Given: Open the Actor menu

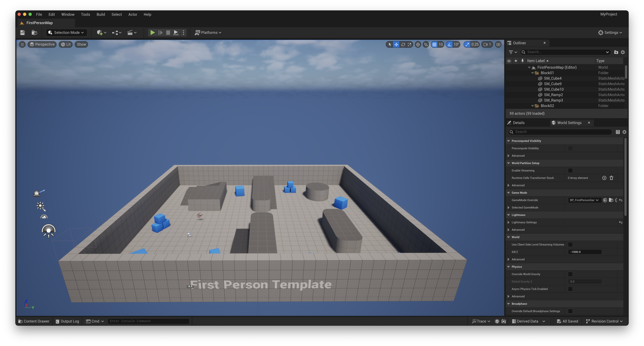Looking at the screenshot, I should coord(133,15).
